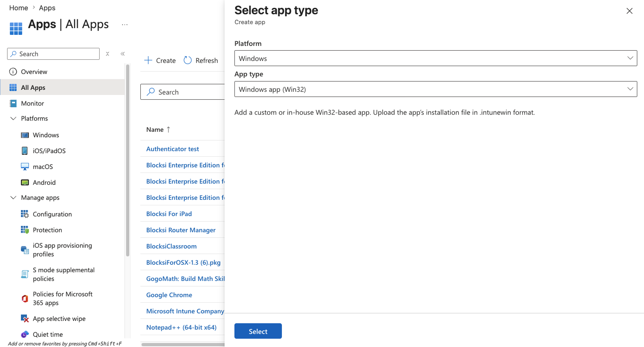Click the Name column header
The width and height of the screenshot is (644, 347).
point(155,129)
